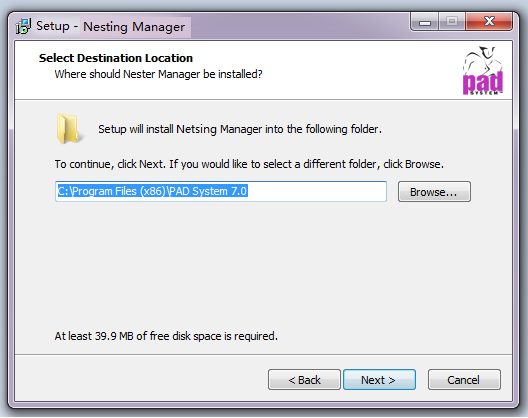Click the 'Setup will install Netsing Manager' sentence
Viewport: 528px width, 418px height.
pyautogui.click(x=240, y=129)
